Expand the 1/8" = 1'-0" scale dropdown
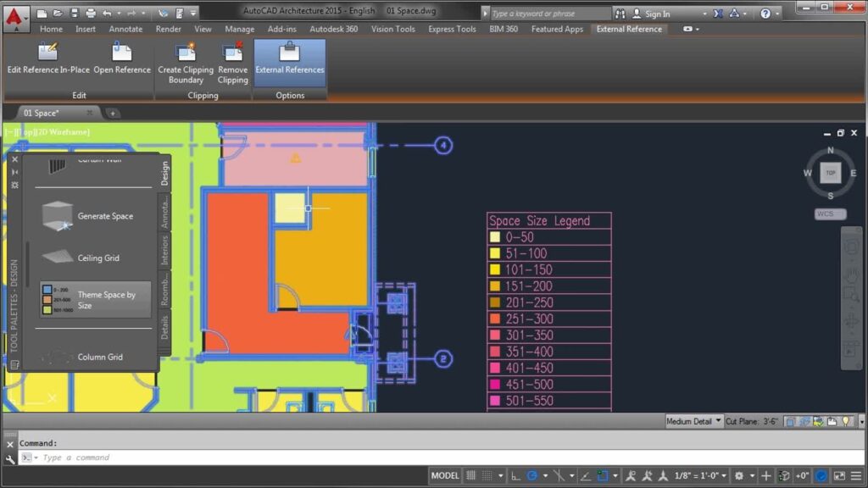 pyautogui.click(x=698, y=476)
